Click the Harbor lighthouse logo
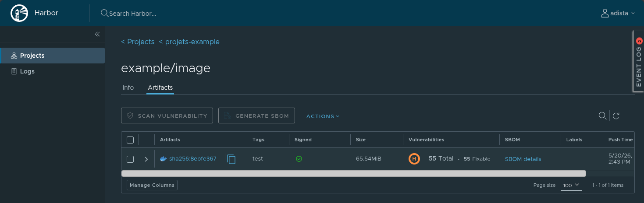 coord(19,13)
